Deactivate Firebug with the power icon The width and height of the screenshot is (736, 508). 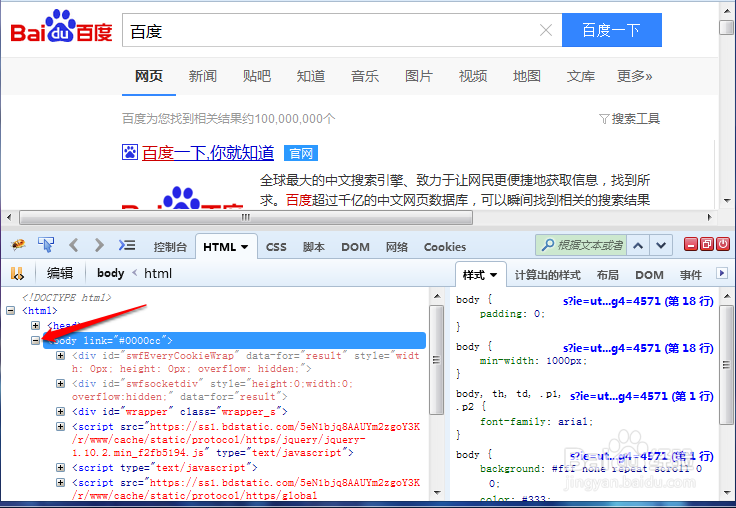(x=723, y=244)
